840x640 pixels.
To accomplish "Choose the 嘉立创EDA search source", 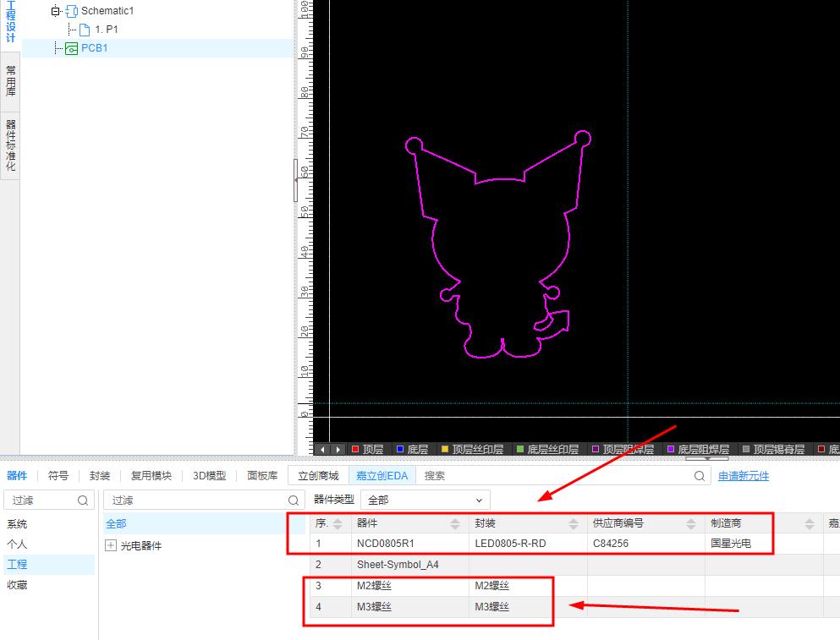I will [x=382, y=476].
